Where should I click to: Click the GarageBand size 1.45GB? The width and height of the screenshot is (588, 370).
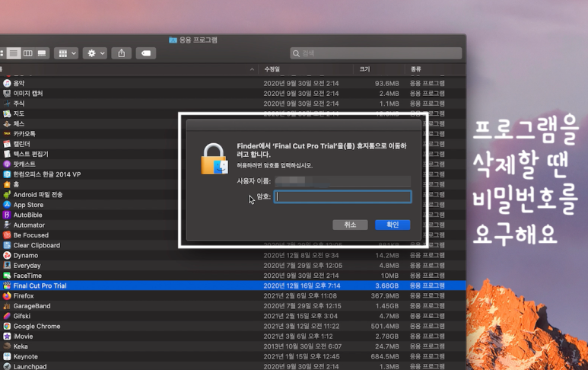pyautogui.click(x=387, y=306)
